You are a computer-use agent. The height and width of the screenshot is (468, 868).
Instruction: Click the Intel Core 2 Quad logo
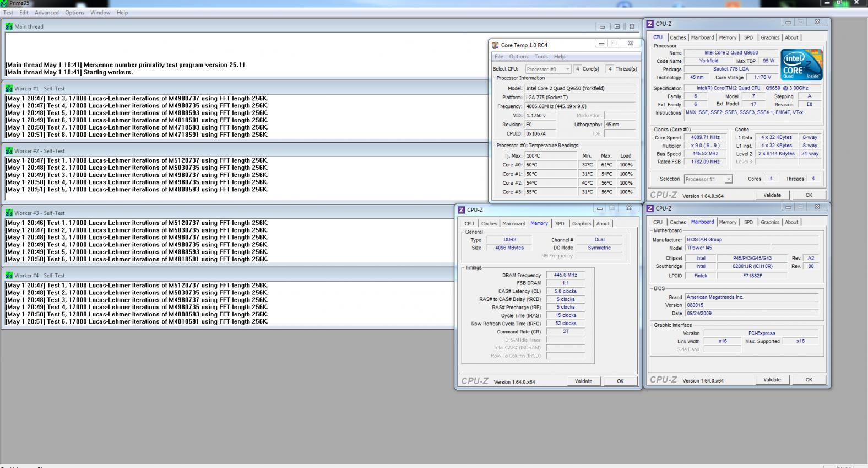801,65
